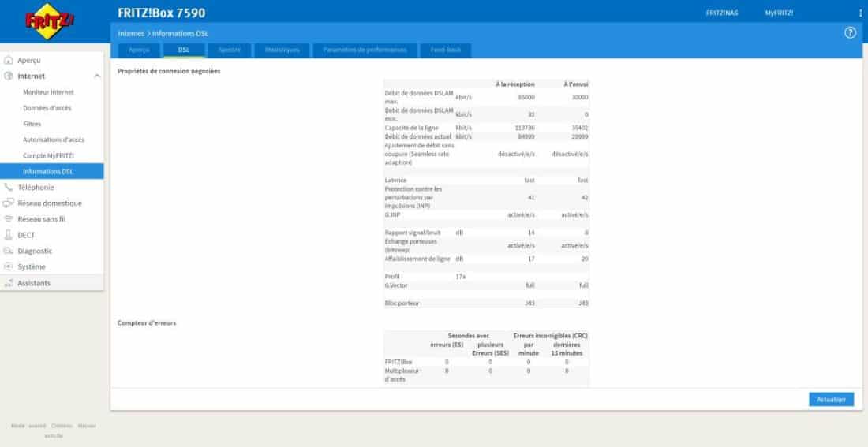Screen dimensions: 868x447
Task: Click the 113786 line capacity value
Action: point(525,128)
